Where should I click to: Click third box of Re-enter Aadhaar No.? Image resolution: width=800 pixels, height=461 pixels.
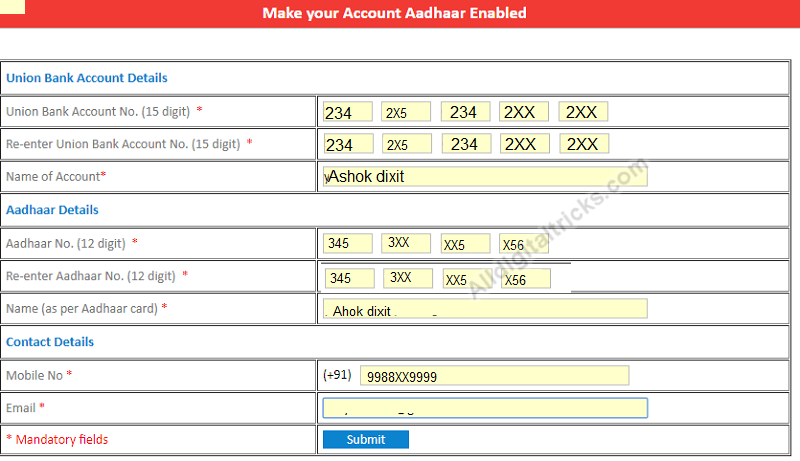pyautogui.click(x=467, y=278)
